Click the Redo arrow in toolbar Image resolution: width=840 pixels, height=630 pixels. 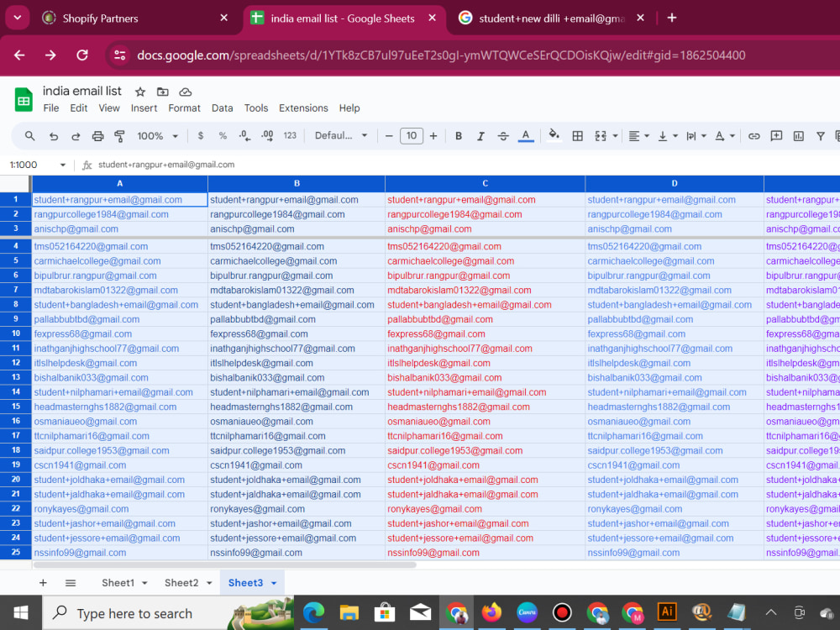tap(76, 136)
